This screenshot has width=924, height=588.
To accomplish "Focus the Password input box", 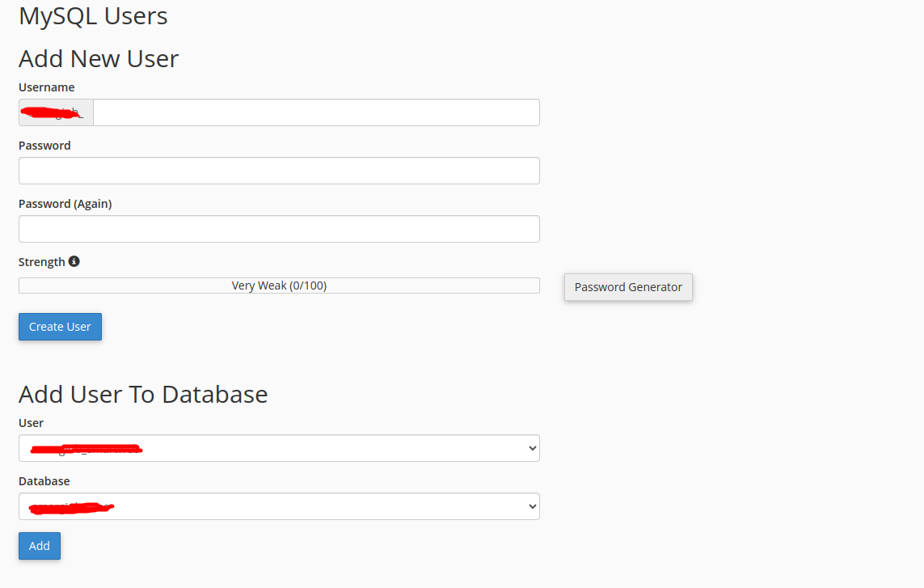I will [279, 171].
